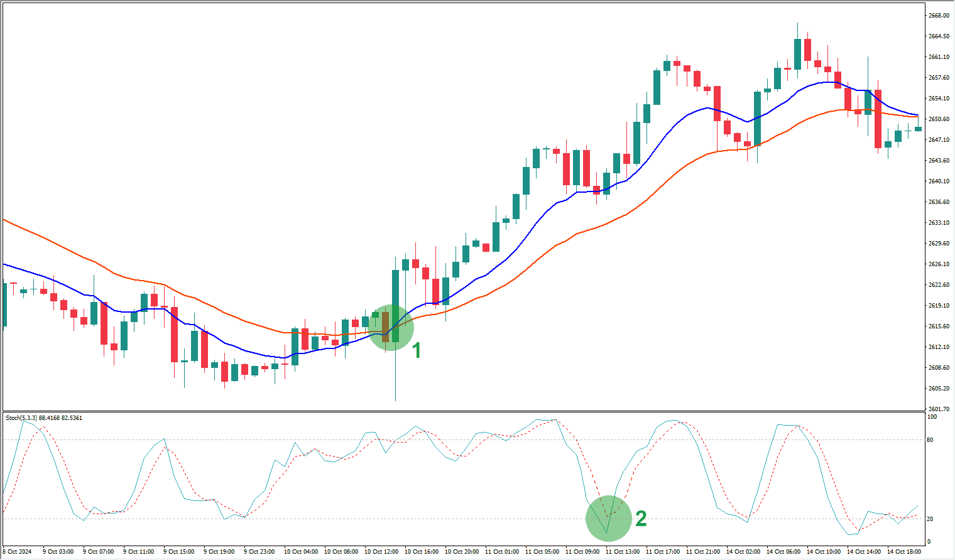Select time label 9 Oct 11:00
Image resolution: width=955 pixels, height=560 pixels.
tap(139, 552)
